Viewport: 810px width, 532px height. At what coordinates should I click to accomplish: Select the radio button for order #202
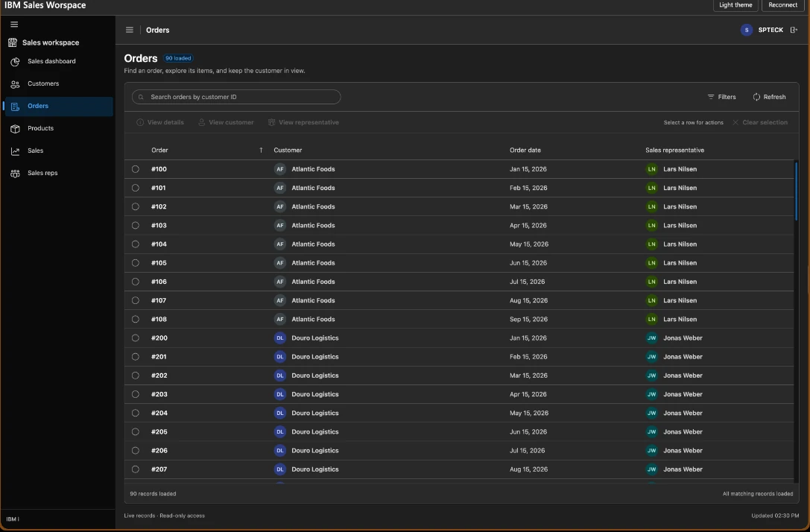136,376
